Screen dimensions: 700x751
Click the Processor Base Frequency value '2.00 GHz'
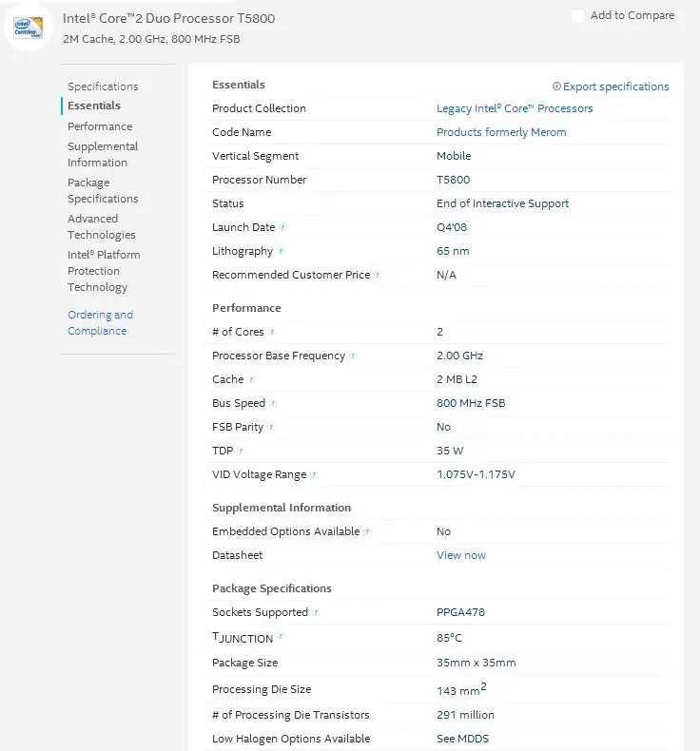point(459,356)
